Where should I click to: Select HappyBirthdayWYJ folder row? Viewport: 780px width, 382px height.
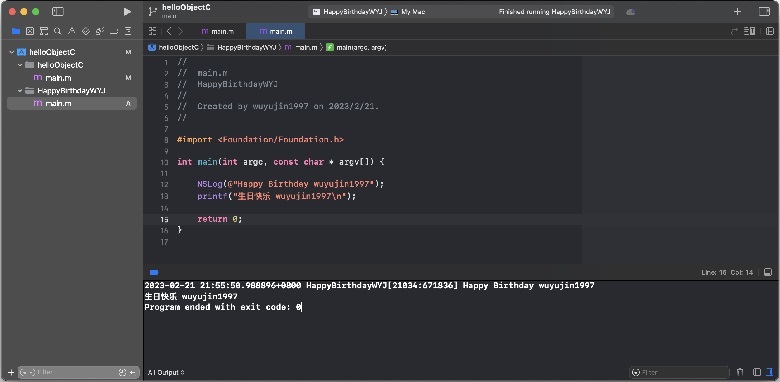click(x=72, y=91)
